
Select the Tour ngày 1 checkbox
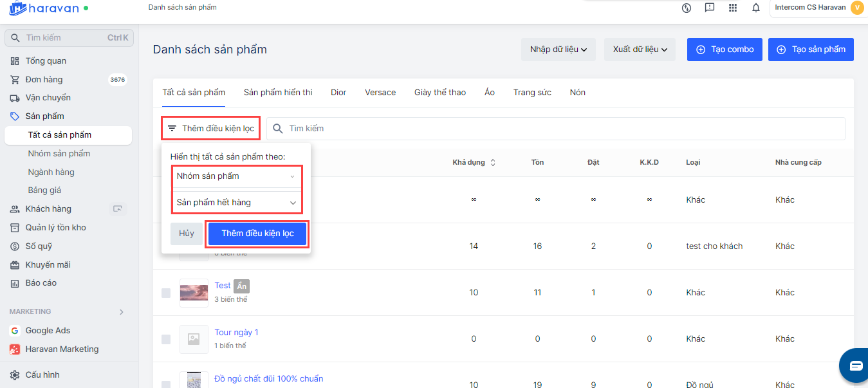point(166,339)
